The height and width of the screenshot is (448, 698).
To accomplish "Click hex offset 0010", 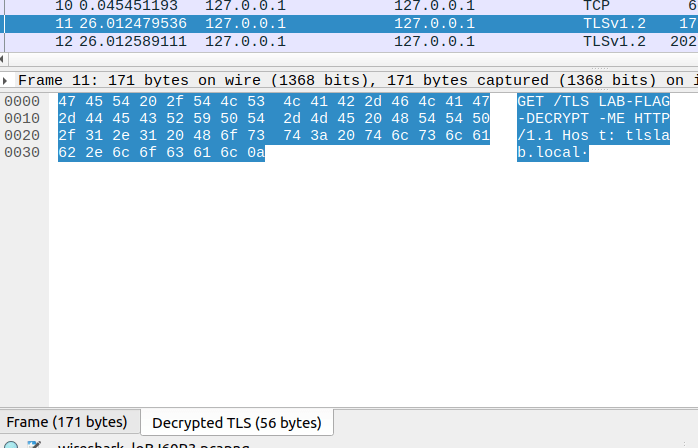I will 22,118.
